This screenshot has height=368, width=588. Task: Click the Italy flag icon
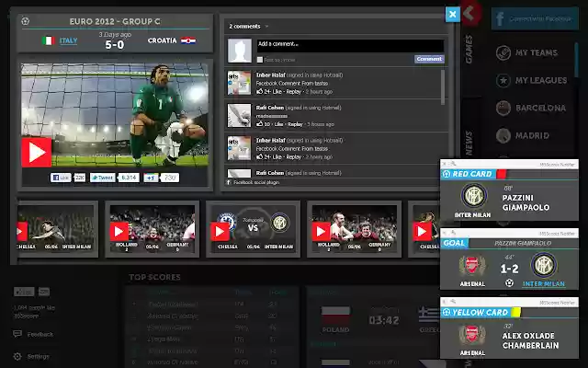tap(49, 40)
